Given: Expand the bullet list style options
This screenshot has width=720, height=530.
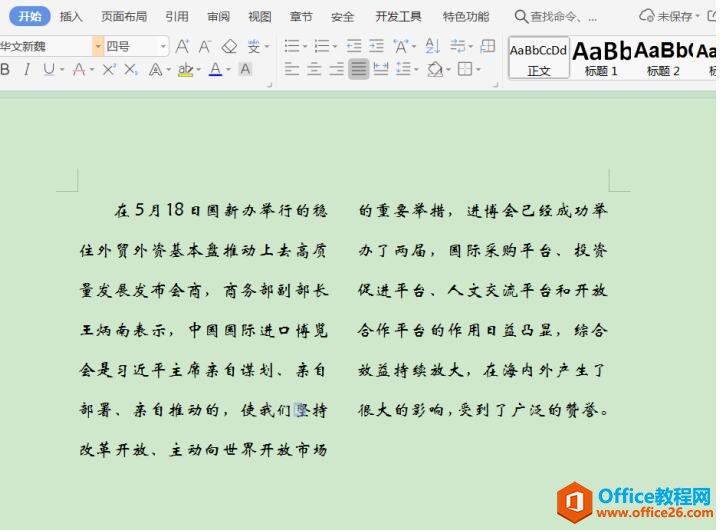Looking at the screenshot, I should tap(305, 47).
